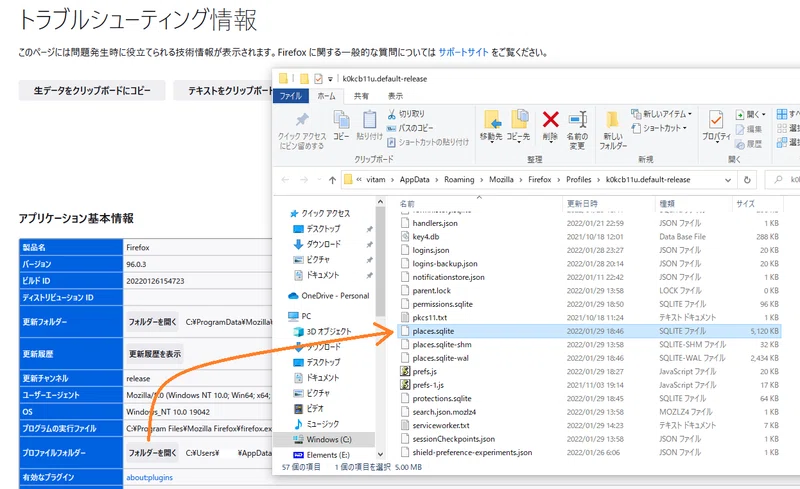Click Open Folder for Update Folder row
Viewport: 800px width, 489px height.
(152, 322)
